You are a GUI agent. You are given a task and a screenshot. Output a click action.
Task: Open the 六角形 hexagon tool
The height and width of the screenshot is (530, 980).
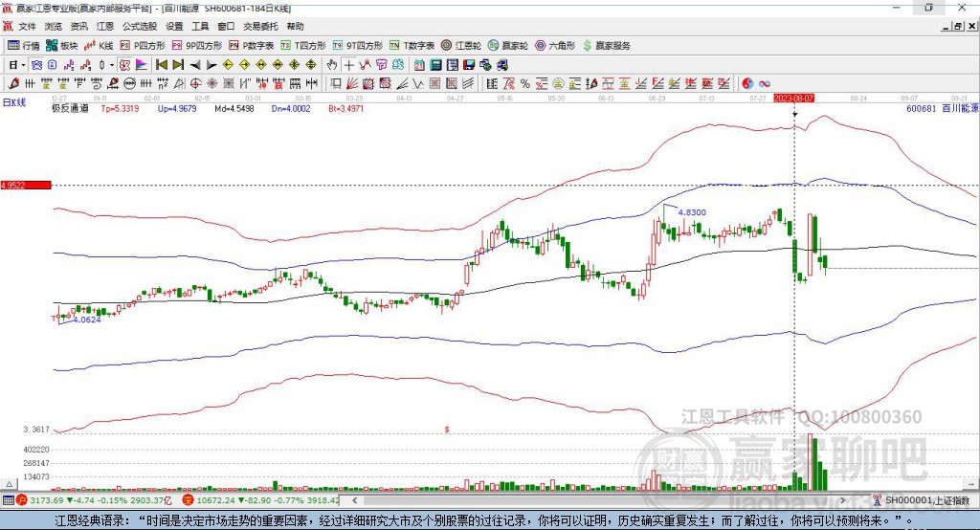coord(555,46)
